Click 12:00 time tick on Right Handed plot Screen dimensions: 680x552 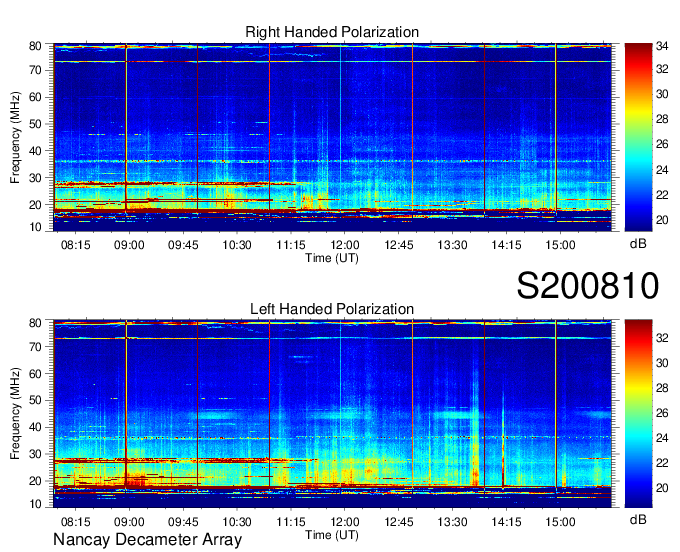345,245
